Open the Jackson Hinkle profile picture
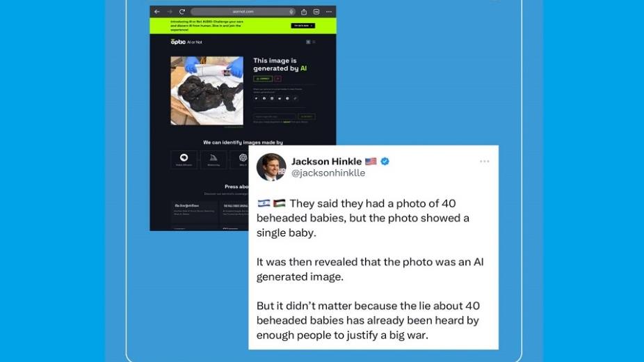Viewport: 644px width, 362px height. point(271,167)
